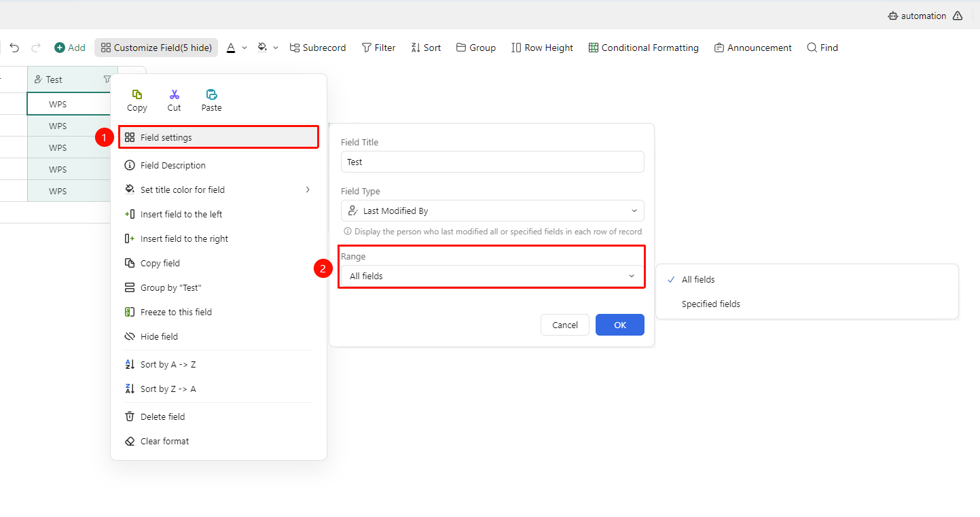Open Conditional Formatting from the toolbar
Viewport: 980px width, 517px height.
click(643, 48)
